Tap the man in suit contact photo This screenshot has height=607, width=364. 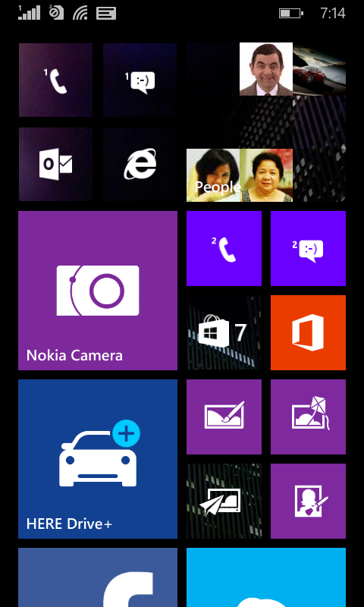[266, 69]
